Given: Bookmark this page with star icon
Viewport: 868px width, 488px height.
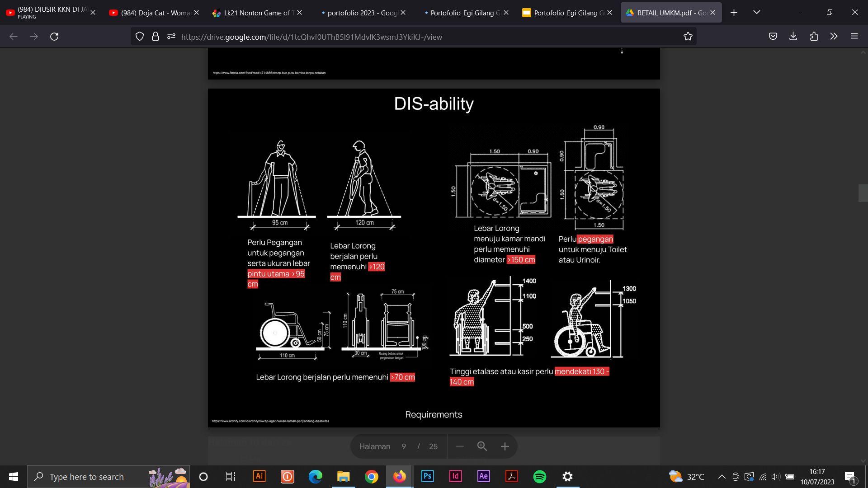Looking at the screenshot, I should pos(688,37).
